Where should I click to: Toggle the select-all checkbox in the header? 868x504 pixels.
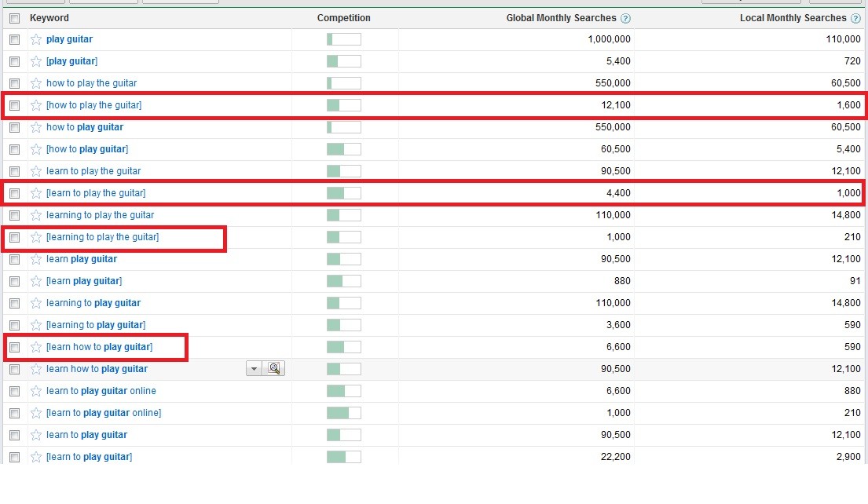[14, 18]
